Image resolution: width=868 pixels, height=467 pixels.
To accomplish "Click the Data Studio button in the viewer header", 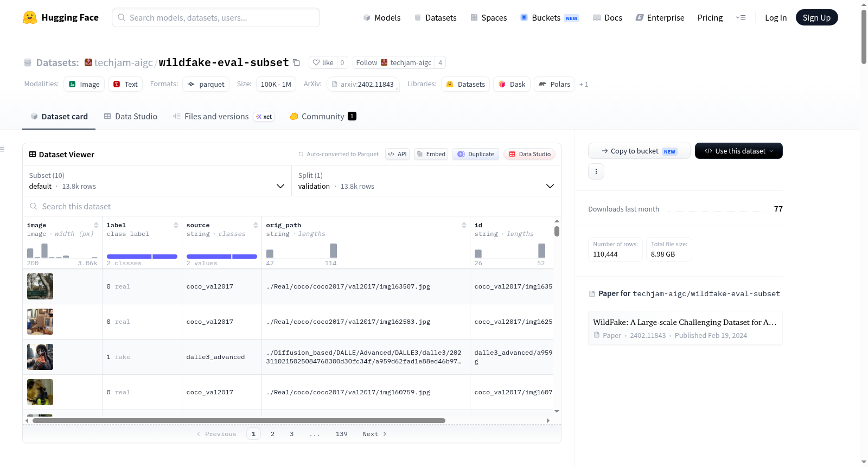I will (x=529, y=154).
